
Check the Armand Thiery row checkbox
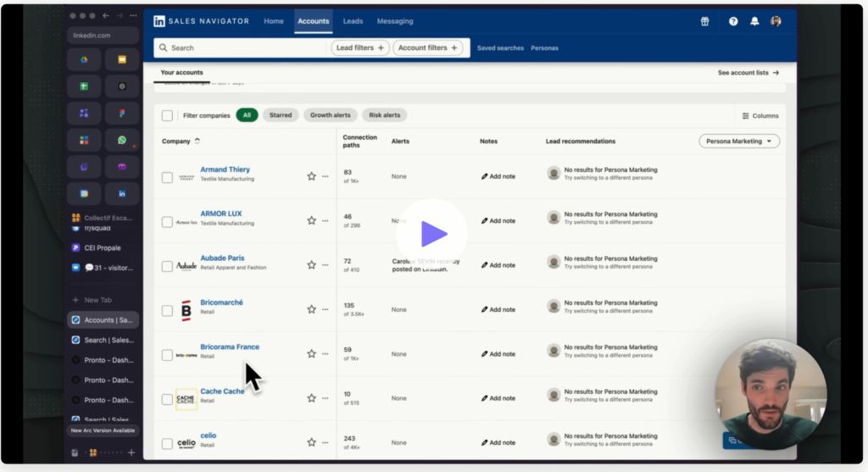167,178
